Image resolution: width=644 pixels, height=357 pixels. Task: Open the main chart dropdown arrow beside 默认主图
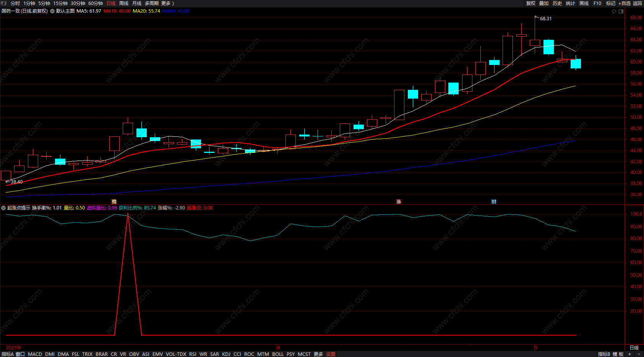52,11
